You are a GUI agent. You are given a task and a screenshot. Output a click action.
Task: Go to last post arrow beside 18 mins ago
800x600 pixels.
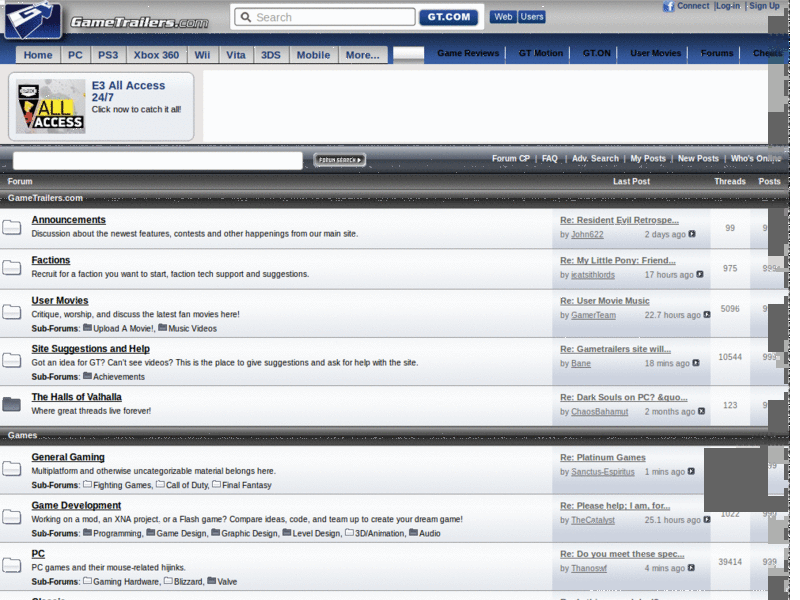tap(696, 363)
